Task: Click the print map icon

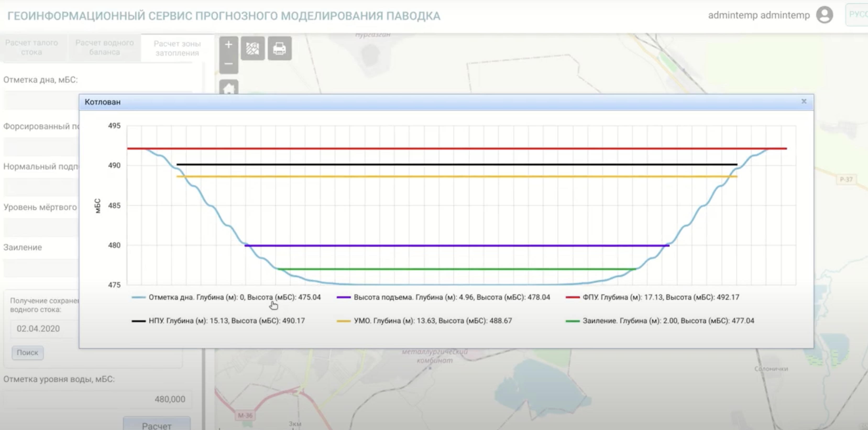Action: pyautogui.click(x=279, y=49)
